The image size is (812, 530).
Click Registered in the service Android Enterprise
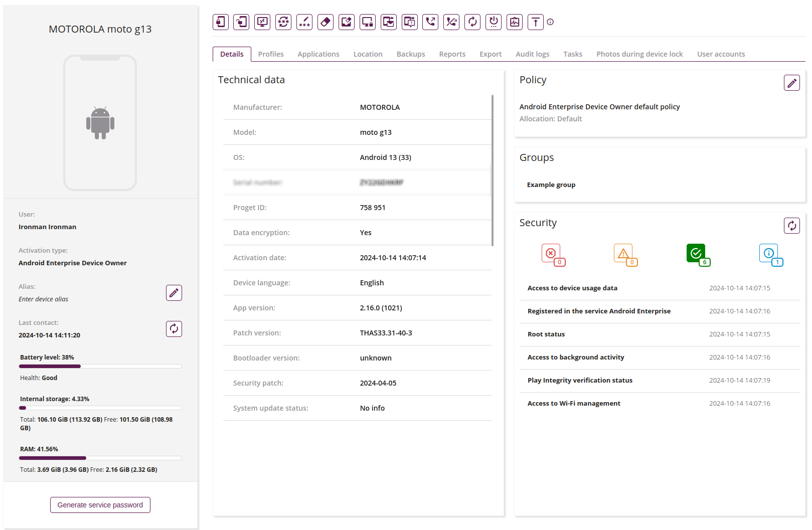(660, 311)
